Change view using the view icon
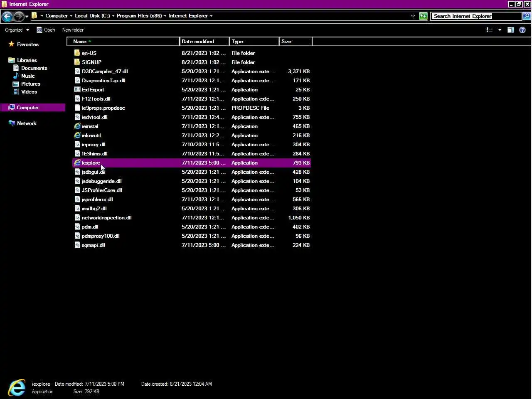The width and height of the screenshot is (532, 399). 490,30
